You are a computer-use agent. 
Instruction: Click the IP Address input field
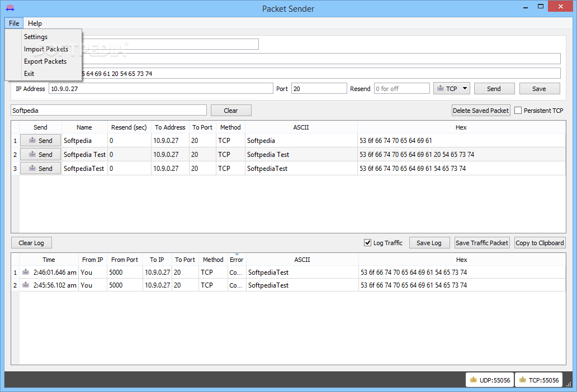click(x=161, y=89)
